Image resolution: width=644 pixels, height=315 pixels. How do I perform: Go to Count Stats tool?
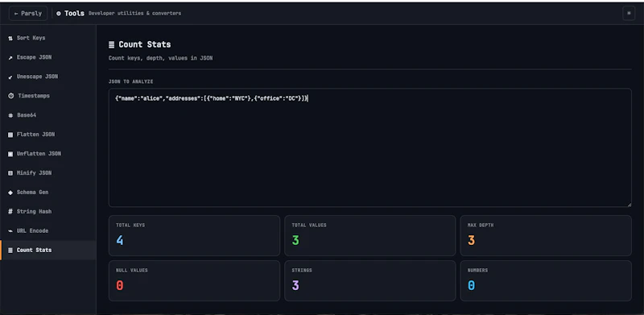(x=48, y=250)
